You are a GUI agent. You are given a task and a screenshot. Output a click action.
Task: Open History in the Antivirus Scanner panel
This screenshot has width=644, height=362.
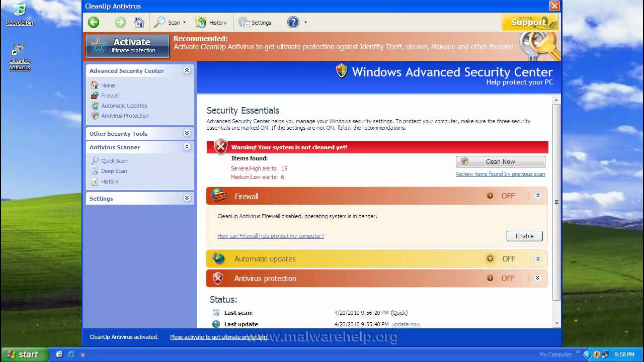click(x=110, y=182)
